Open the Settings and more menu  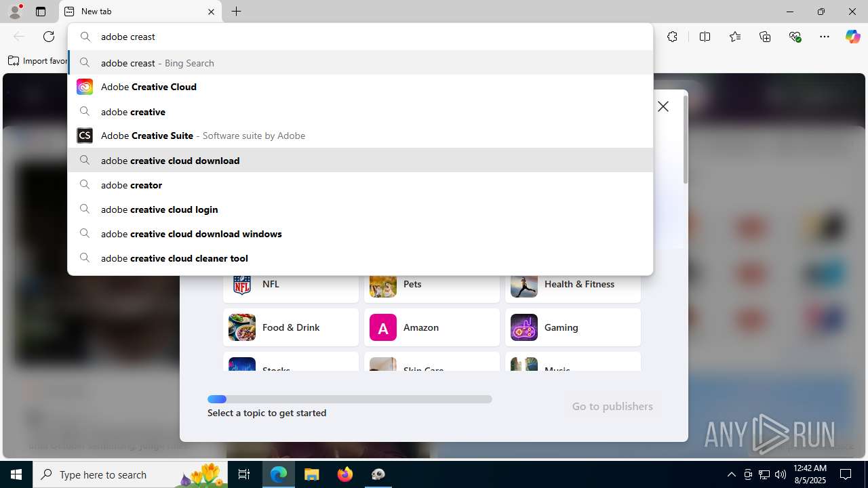(825, 37)
